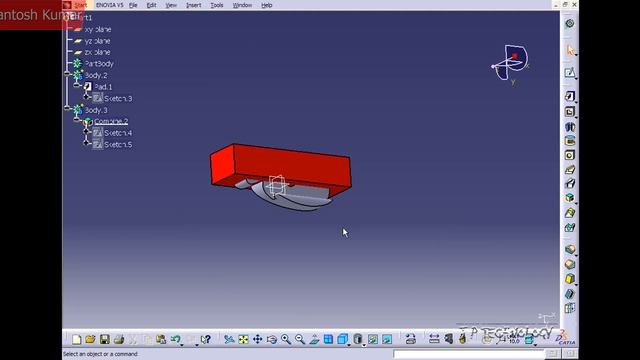The width and height of the screenshot is (640, 360).
Task: Click the Chamfer tool icon
Action: click(570, 264)
